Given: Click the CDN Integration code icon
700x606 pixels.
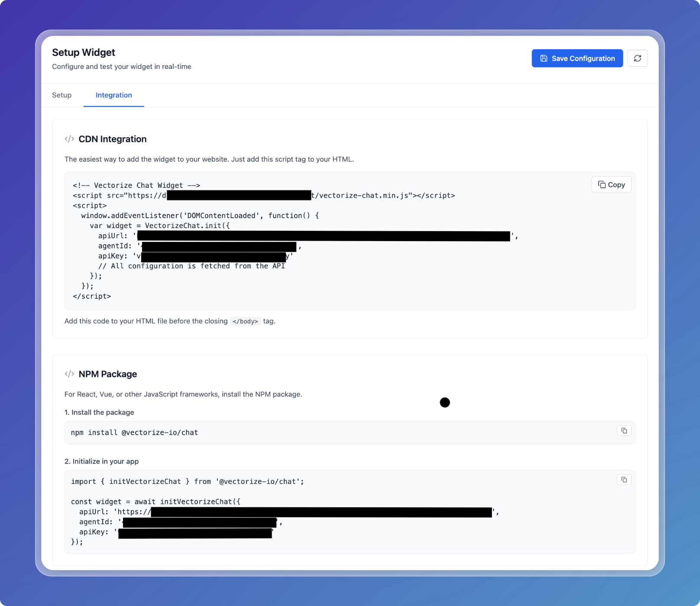Looking at the screenshot, I should pyautogui.click(x=69, y=139).
